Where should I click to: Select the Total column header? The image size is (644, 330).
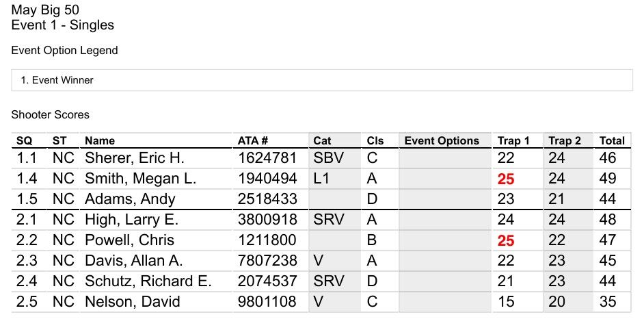pyautogui.click(x=612, y=141)
